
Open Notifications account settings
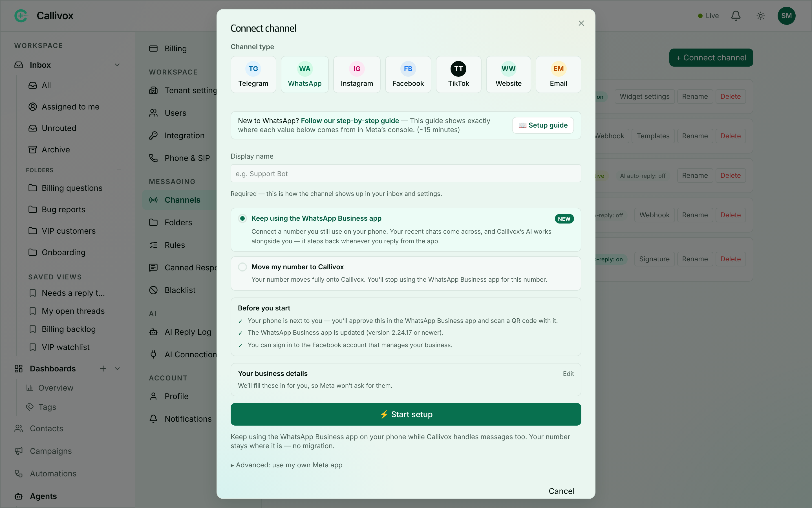180,419
